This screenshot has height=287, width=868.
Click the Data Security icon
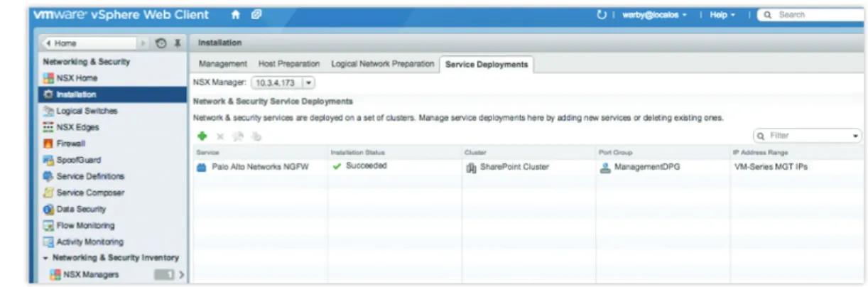click(x=48, y=209)
